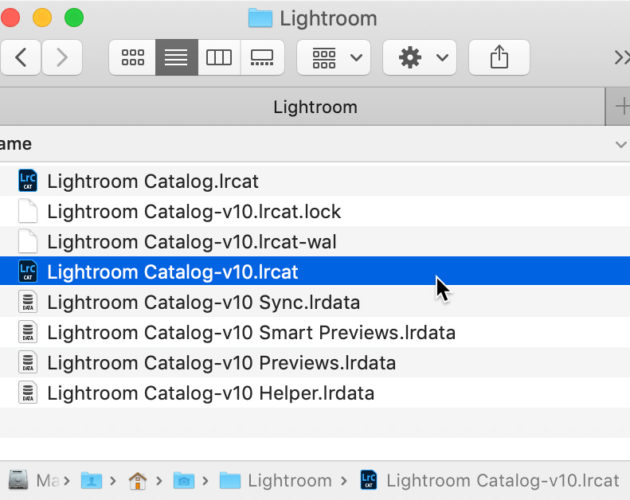630x500 pixels.
Task: Click Lightroom Catalog-v10.lrcat in path bar
Action: pos(489,480)
